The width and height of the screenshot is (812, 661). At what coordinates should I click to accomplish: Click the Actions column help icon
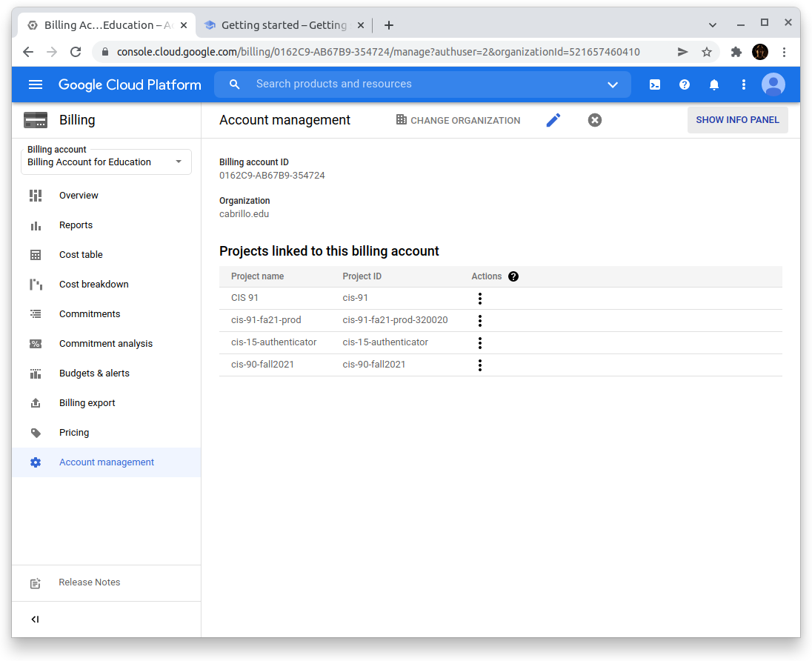coord(513,276)
